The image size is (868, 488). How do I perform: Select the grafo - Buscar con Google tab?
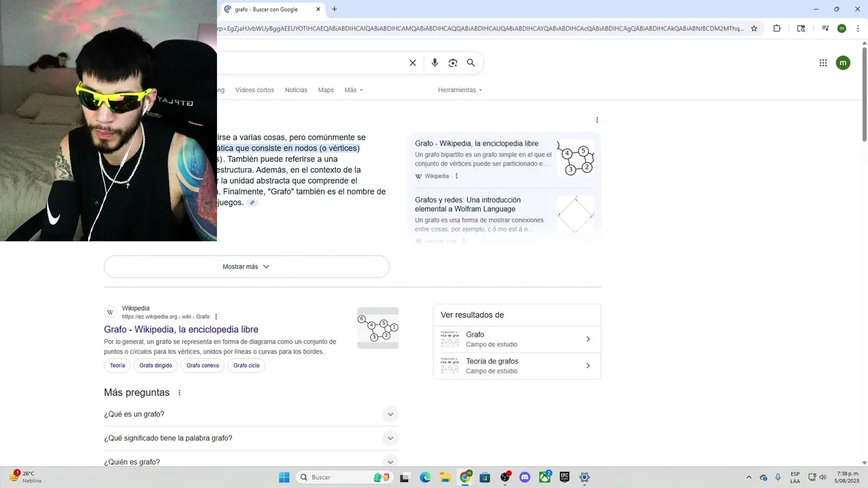[273, 9]
